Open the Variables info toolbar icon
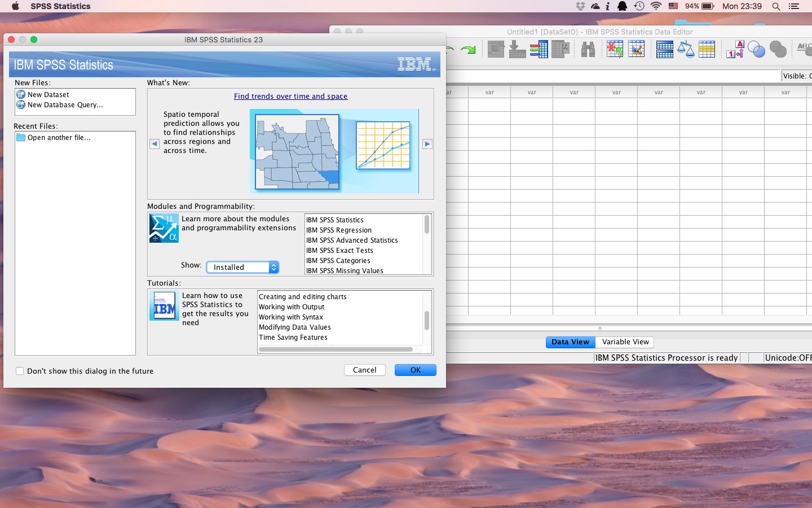 pos(539,50)
